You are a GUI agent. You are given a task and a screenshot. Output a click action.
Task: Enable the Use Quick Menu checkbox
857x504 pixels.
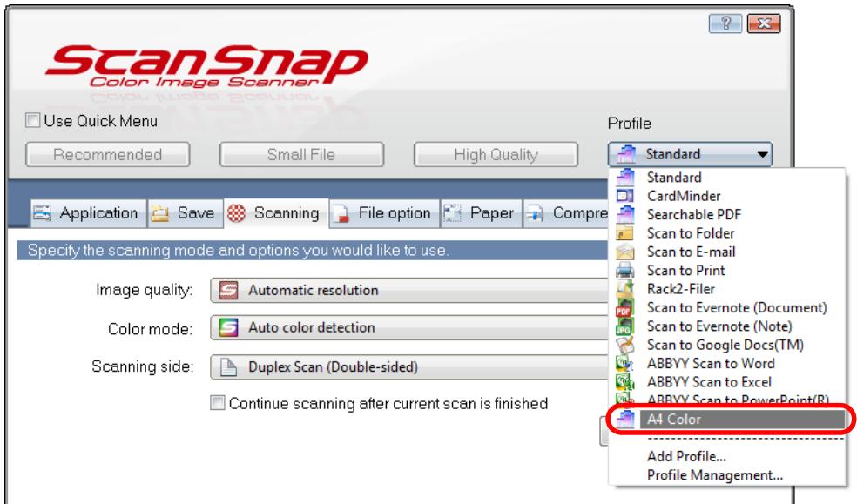33,120
